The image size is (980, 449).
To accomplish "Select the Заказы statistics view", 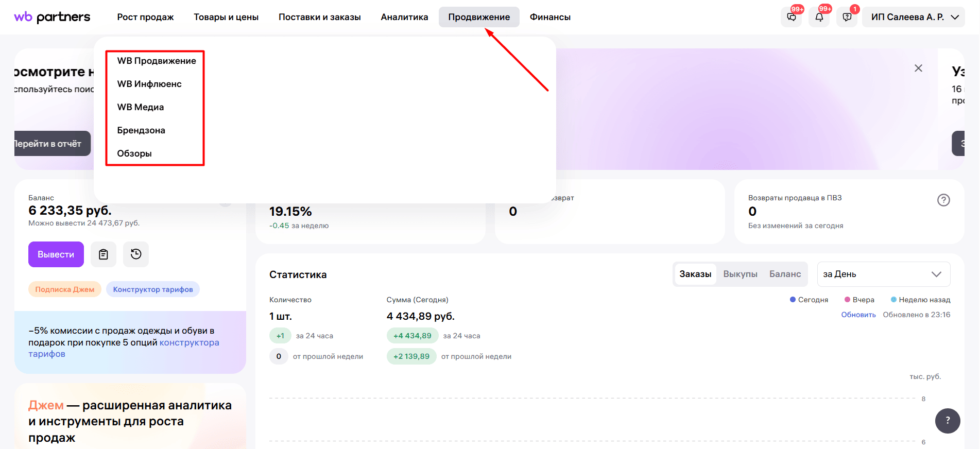I will (695, 274).
